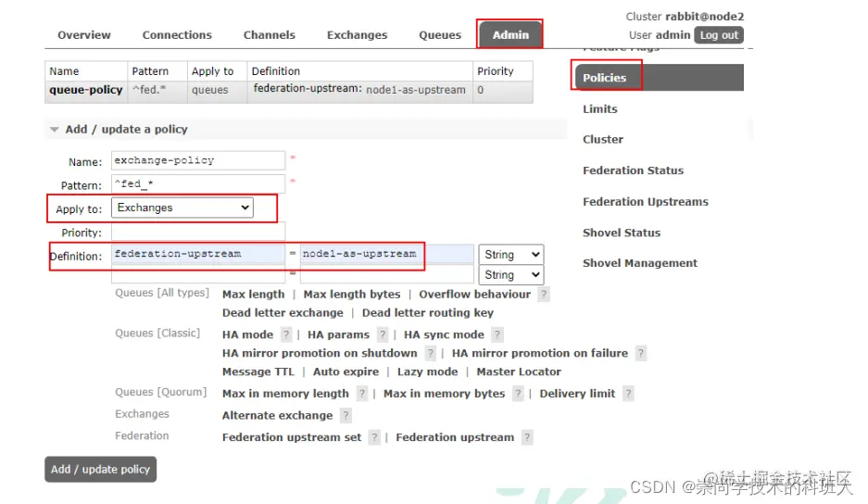Open help icon beside Delivery limit
Viewport: 868px width, 504px height.
point(628,394)
